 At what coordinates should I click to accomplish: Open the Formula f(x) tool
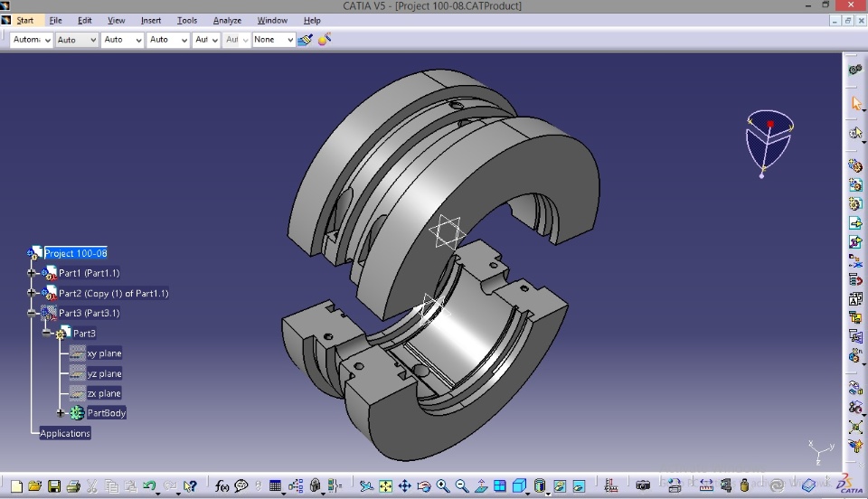click(222, 486)
